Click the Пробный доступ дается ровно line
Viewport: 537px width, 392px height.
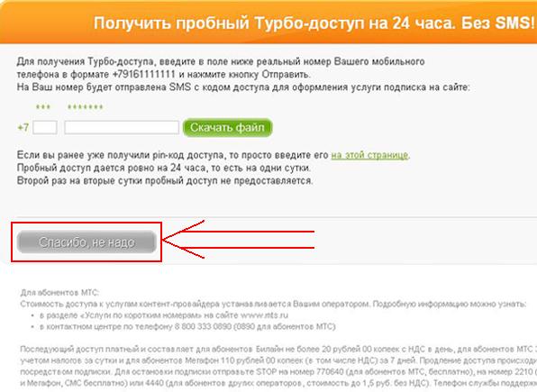coord(164,169)
